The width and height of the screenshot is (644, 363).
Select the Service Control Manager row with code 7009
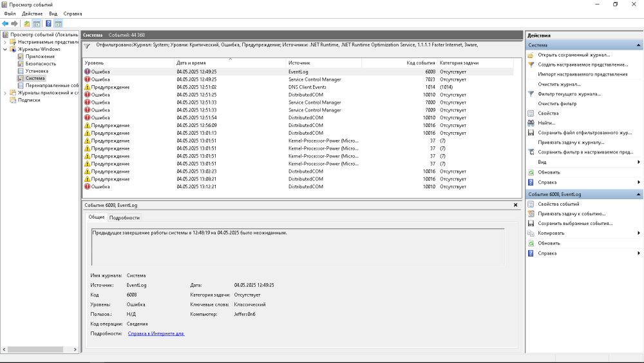tap(298, 110)
